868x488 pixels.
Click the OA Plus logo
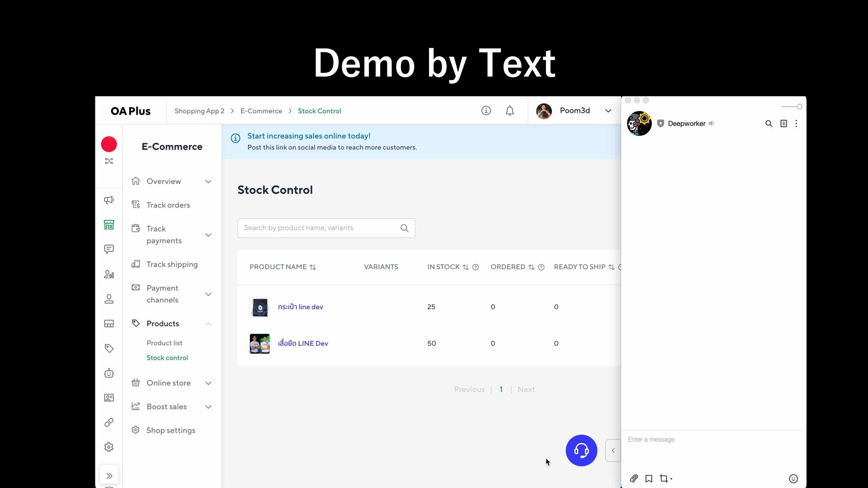point(131,111)
